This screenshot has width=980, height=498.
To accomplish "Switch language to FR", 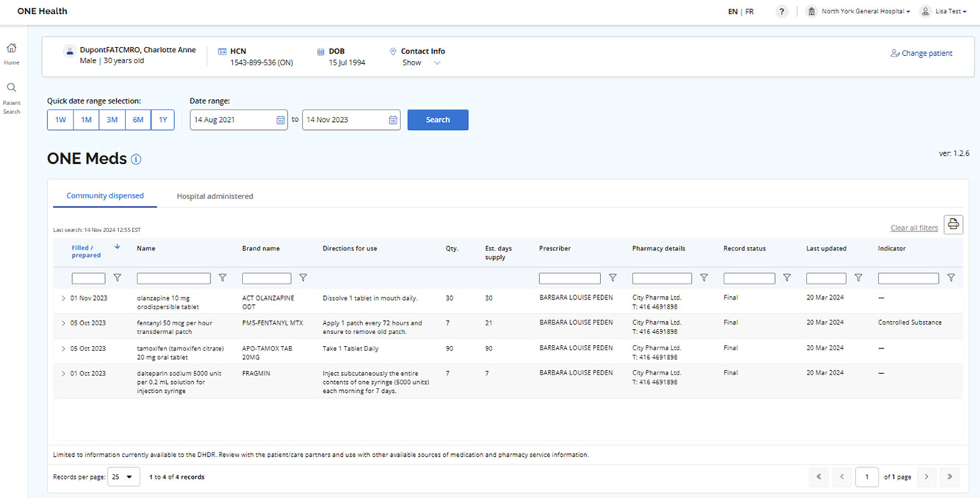I will (x=749, y=12).
